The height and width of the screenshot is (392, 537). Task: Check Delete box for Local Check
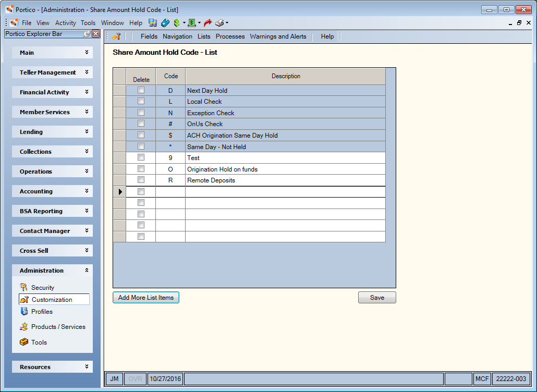pos(141,101)
